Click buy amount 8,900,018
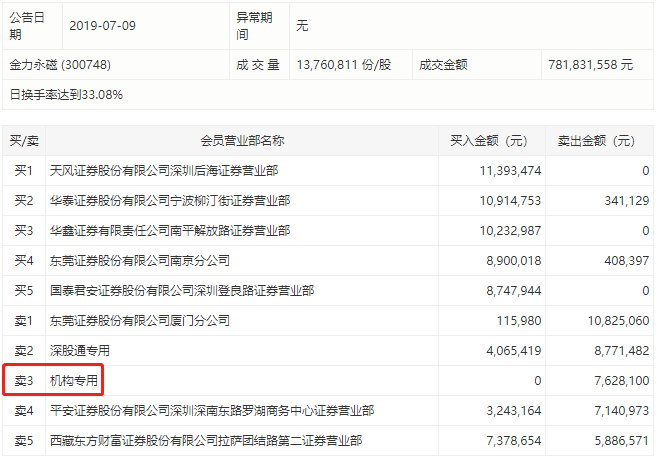 pyautogui.click(x=514, y=260)
